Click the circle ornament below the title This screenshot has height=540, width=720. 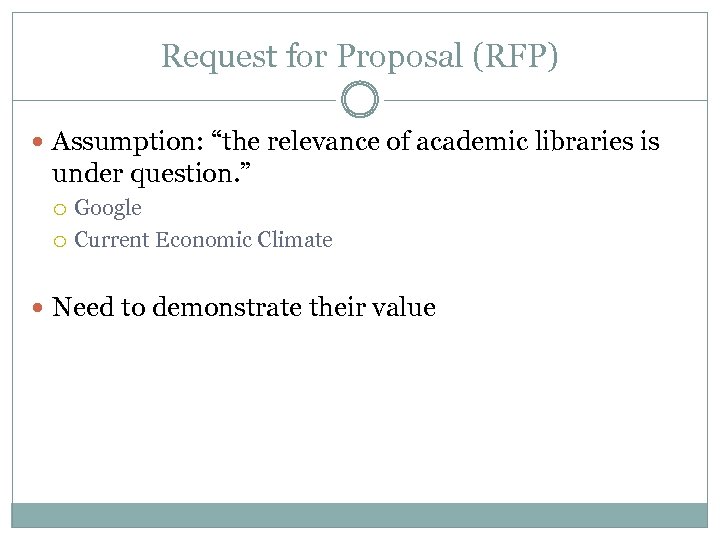point(360,100)
